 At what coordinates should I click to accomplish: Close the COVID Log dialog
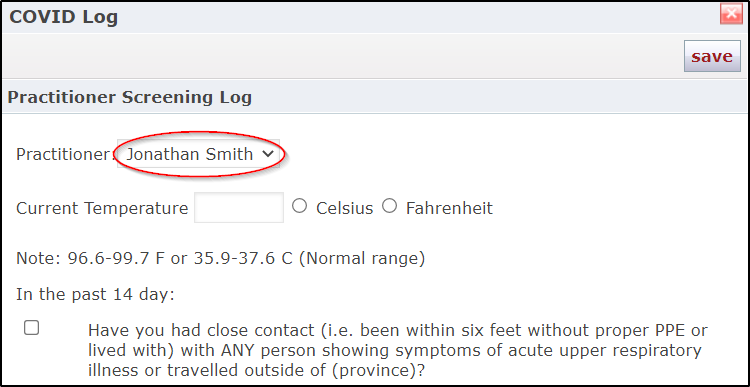click(731, 14)
